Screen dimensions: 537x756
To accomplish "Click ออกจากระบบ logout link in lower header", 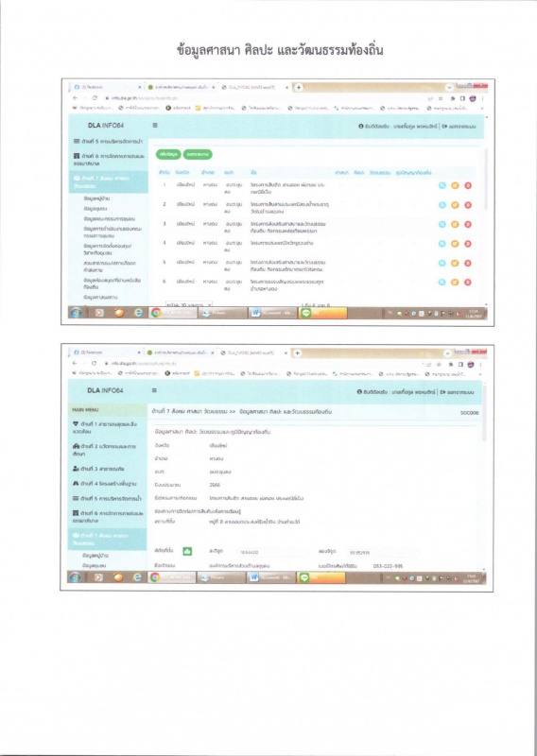I will (x=457, y=392).
